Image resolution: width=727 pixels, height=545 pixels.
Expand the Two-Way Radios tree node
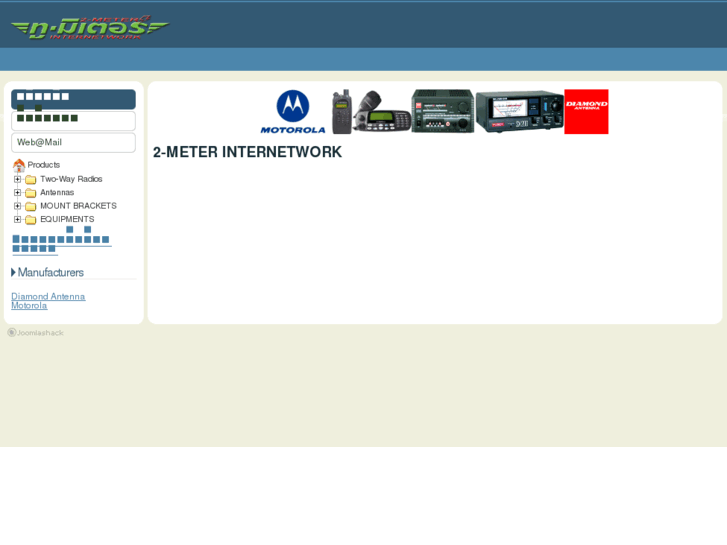click(17, 179)
